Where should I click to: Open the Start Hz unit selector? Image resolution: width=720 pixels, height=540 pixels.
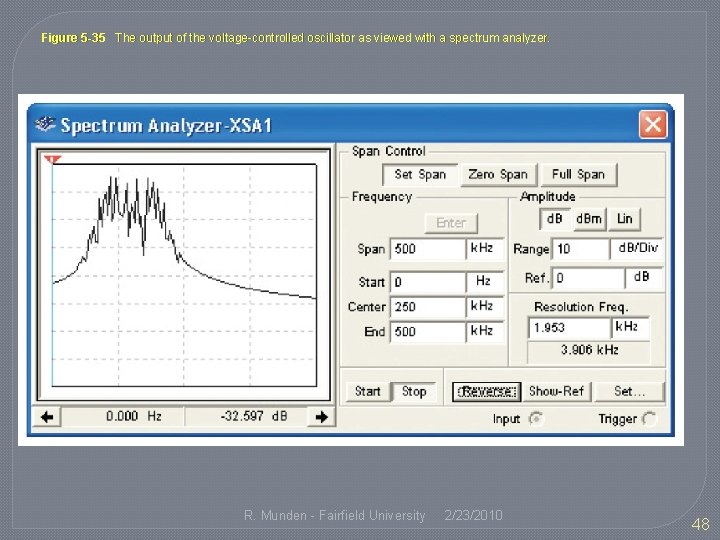click(485, 282)
